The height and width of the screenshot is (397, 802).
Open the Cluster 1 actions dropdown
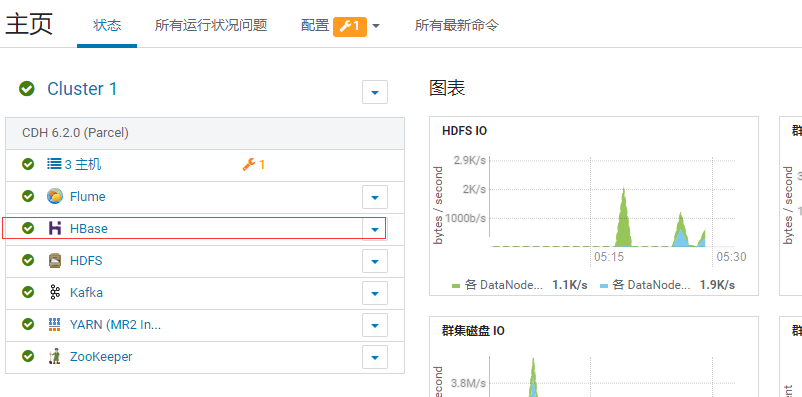tap(375, 92)
